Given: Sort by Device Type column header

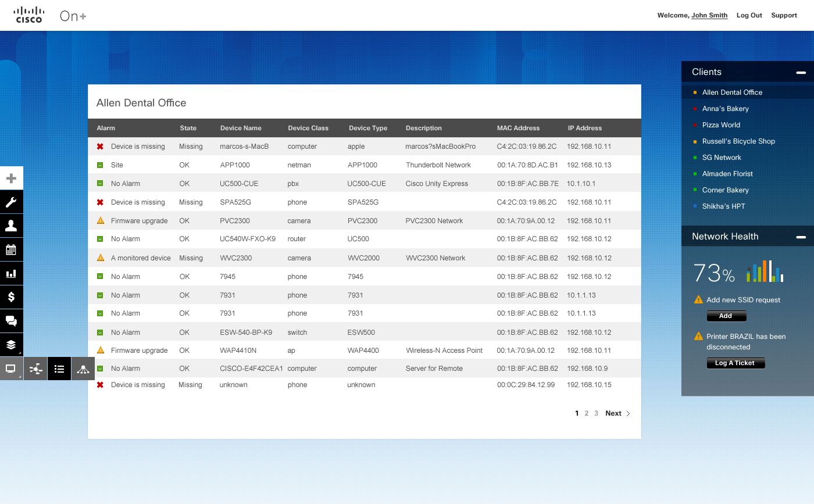Looking at the screenshot, I should (368, 128).
